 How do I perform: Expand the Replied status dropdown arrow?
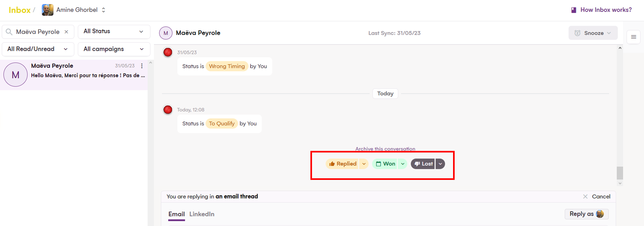(364, 164)
